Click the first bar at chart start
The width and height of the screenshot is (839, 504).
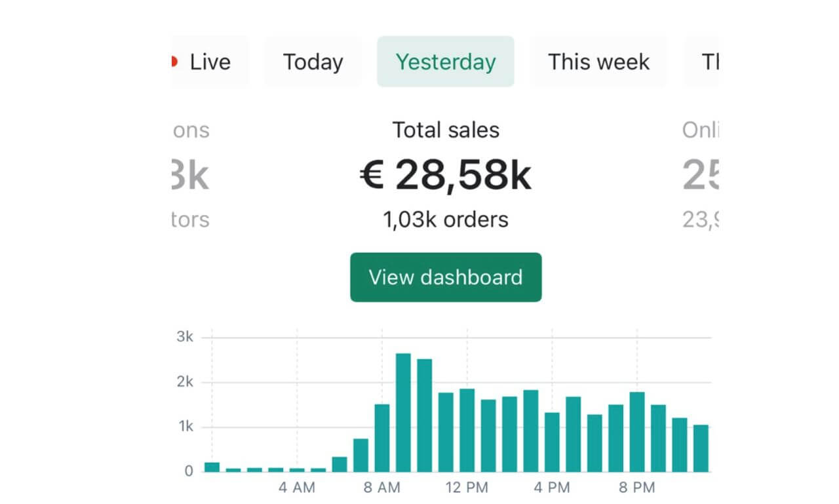point(212,467)
